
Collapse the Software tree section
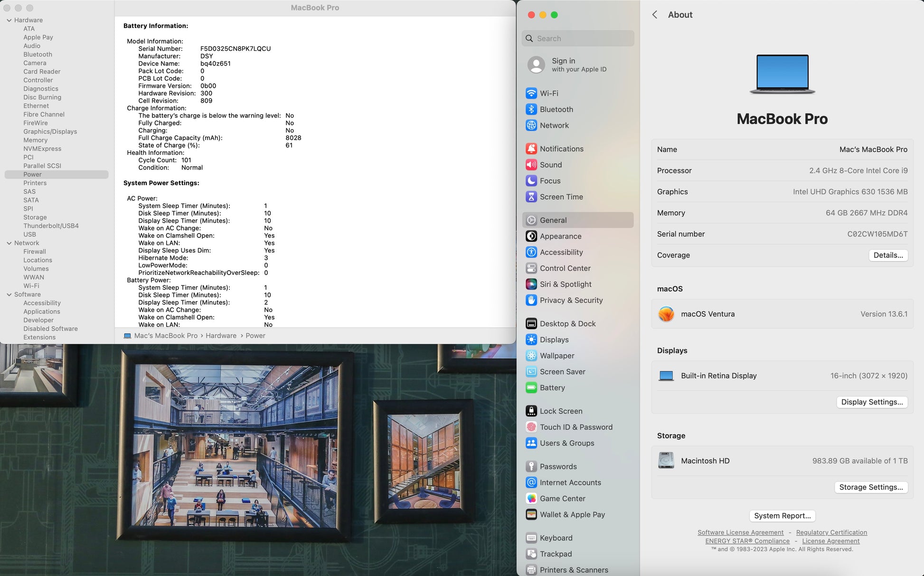tap(9, 294)
